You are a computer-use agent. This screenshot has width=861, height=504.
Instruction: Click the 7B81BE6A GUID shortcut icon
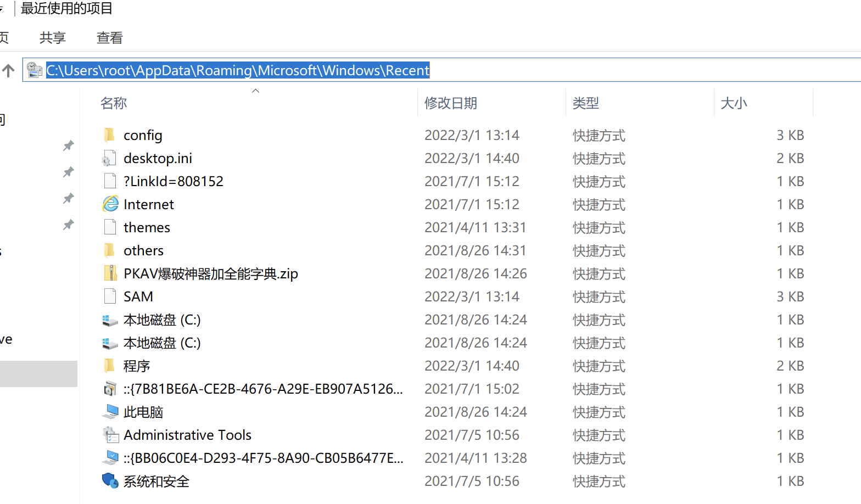click(110, 389)
